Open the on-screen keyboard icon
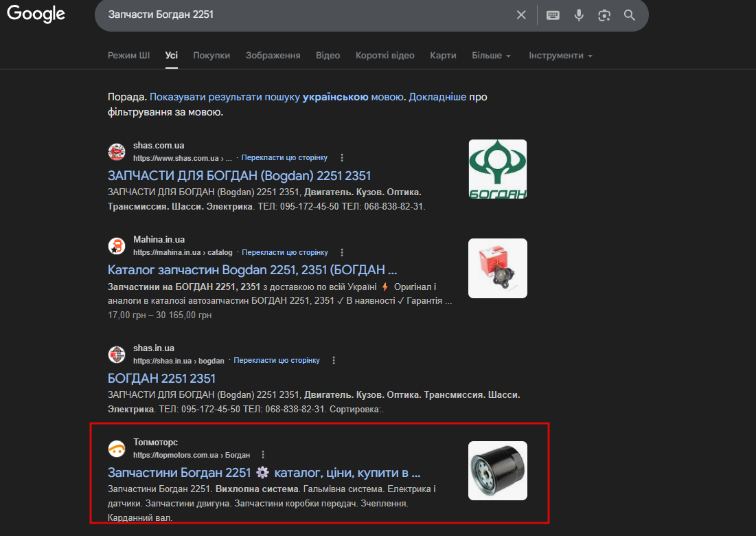Screen dimensions: 756x536 (553, 15)
